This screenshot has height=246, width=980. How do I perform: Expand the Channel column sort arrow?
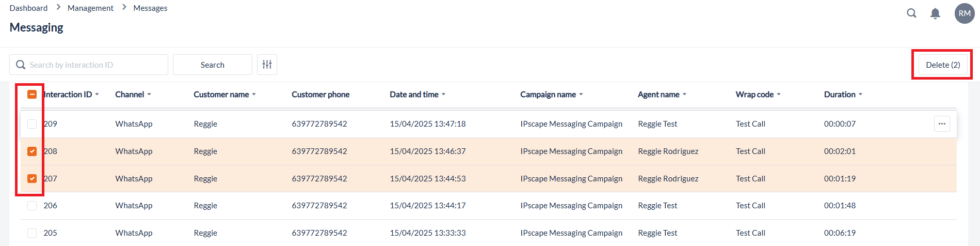[149, 95]
